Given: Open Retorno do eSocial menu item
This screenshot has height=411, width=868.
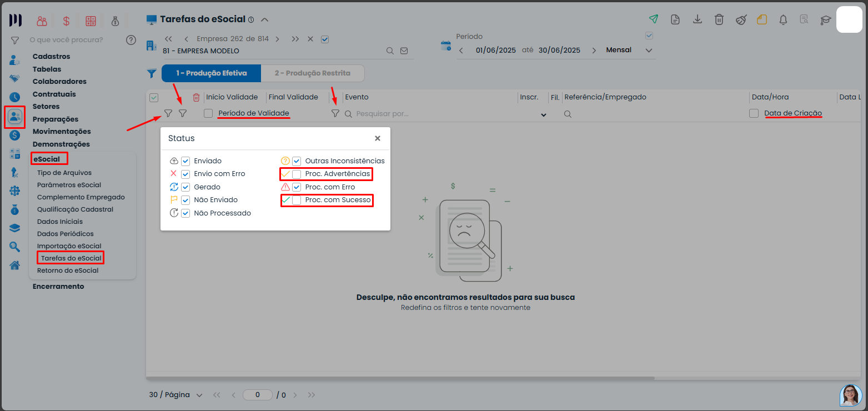Looking at the screenshot, I should 68,270.
